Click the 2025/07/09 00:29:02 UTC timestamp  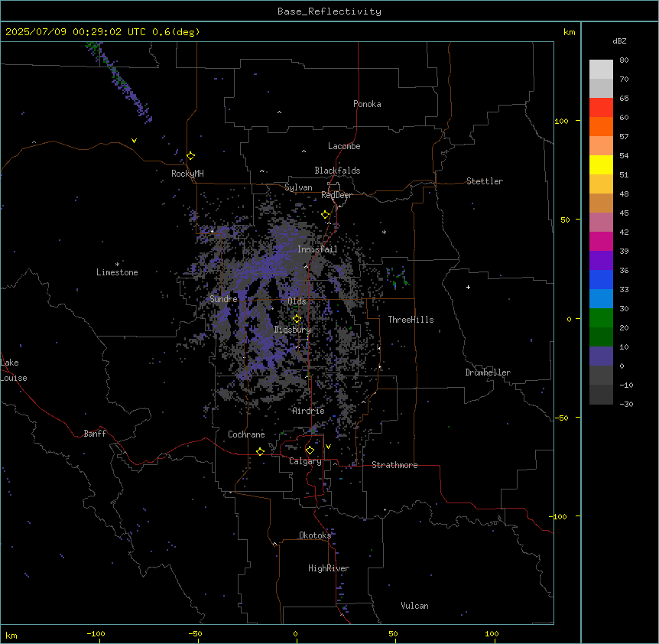[76, 32]
